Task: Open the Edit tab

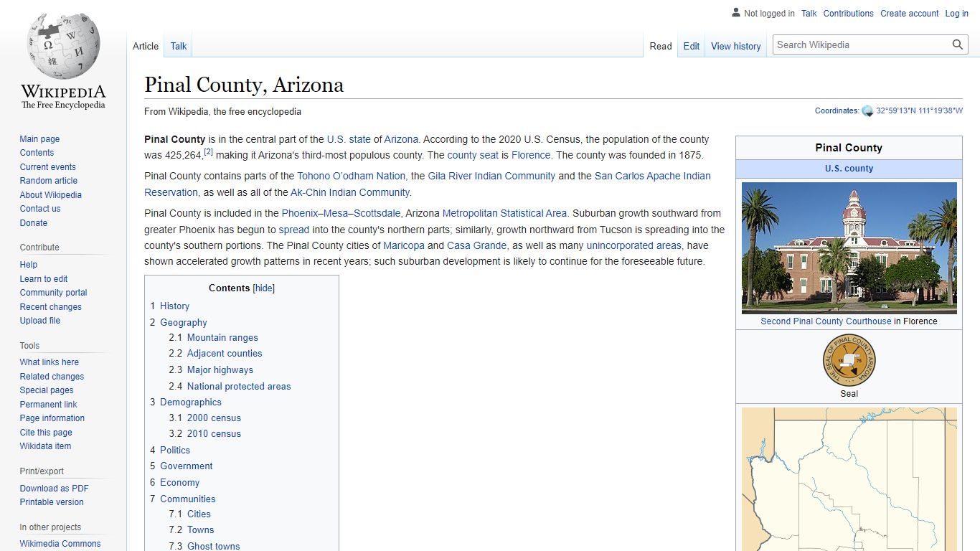Action: pyautogui.click(x=691, y=46)
